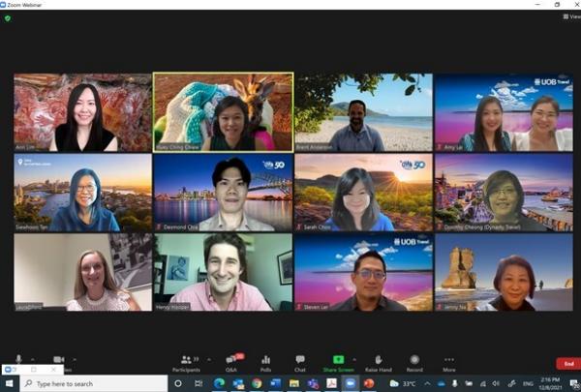This screenshot has width=581, height=392.
Task: Select Desmond's video tile with harbour bridge
Action: [x=223, y=193]
